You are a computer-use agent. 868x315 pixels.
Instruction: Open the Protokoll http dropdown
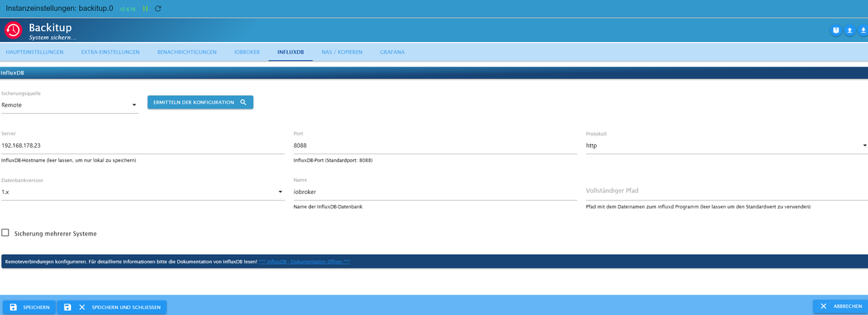point(726,146)
